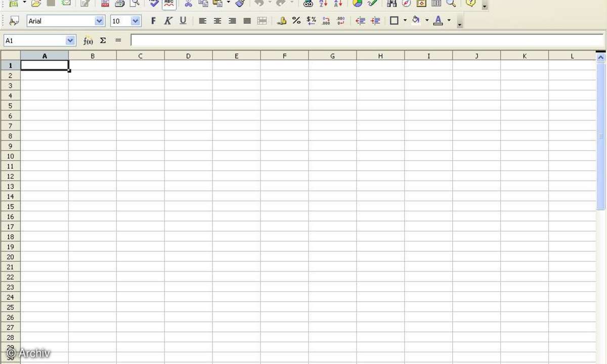Viewport: 607px width, 364px height.
Task: Open the Gallery
Action: coord(421,3)
